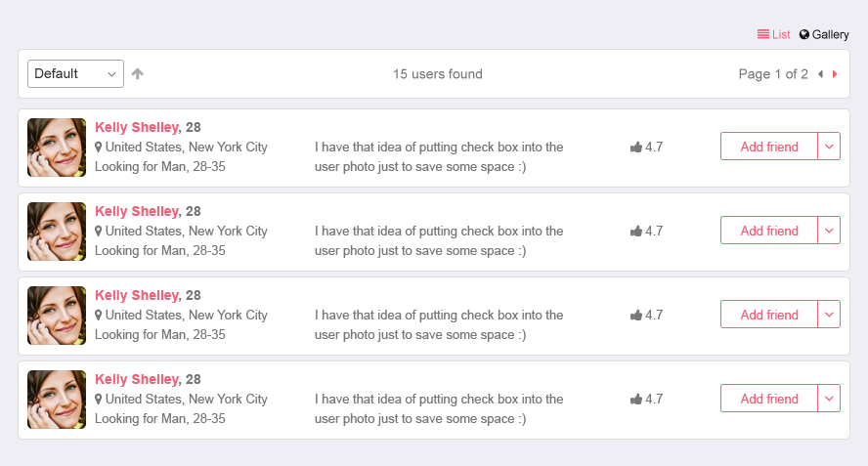Image resolution: width=868 pixels, height=466 pixels.
Task: Click thumbs-up rating icon in third row
Action: [636, 316]
